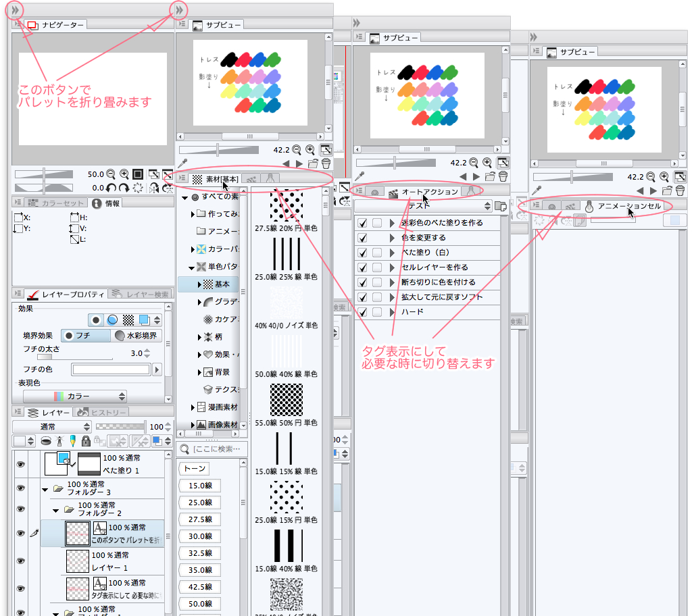694x616 pixels.
Task: Select the 素材[基本] tab
Action: (x=215, y=179)
